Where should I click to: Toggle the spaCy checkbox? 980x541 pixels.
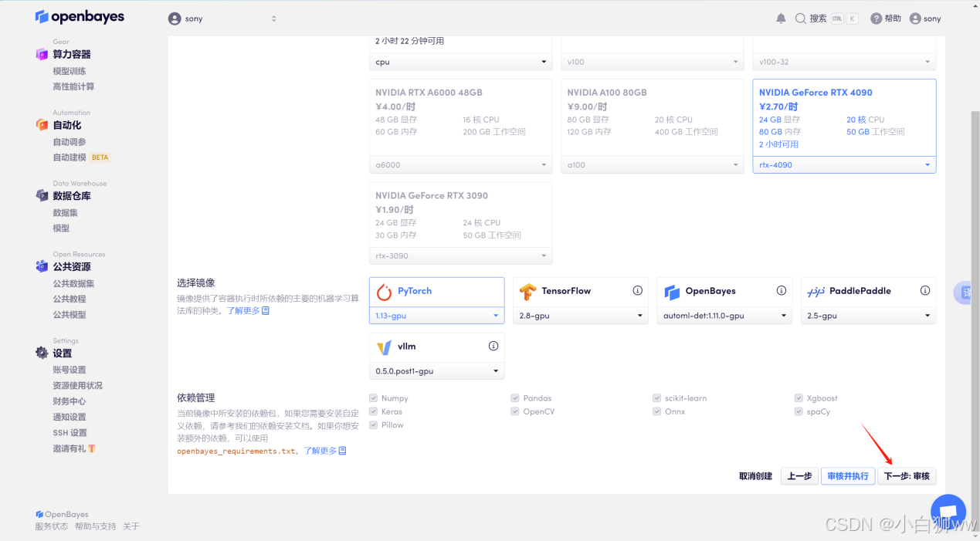[x=799, y=411]
